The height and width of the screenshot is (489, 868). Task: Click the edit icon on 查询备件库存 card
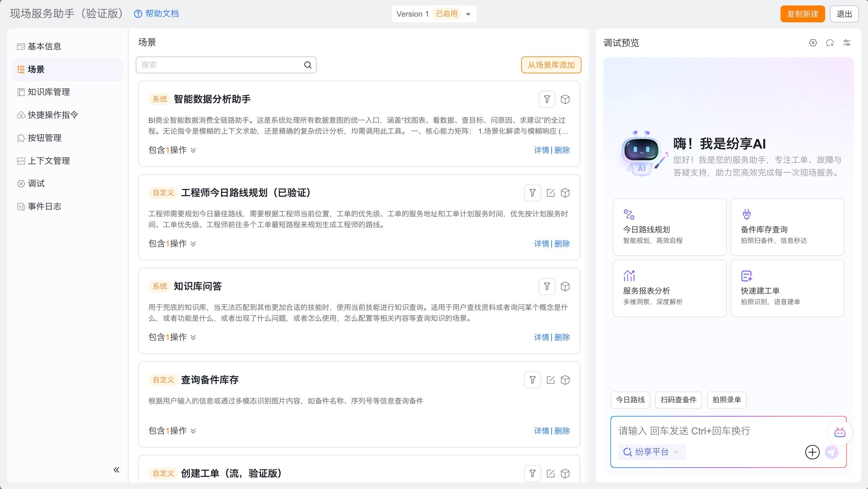click(551, 380)
